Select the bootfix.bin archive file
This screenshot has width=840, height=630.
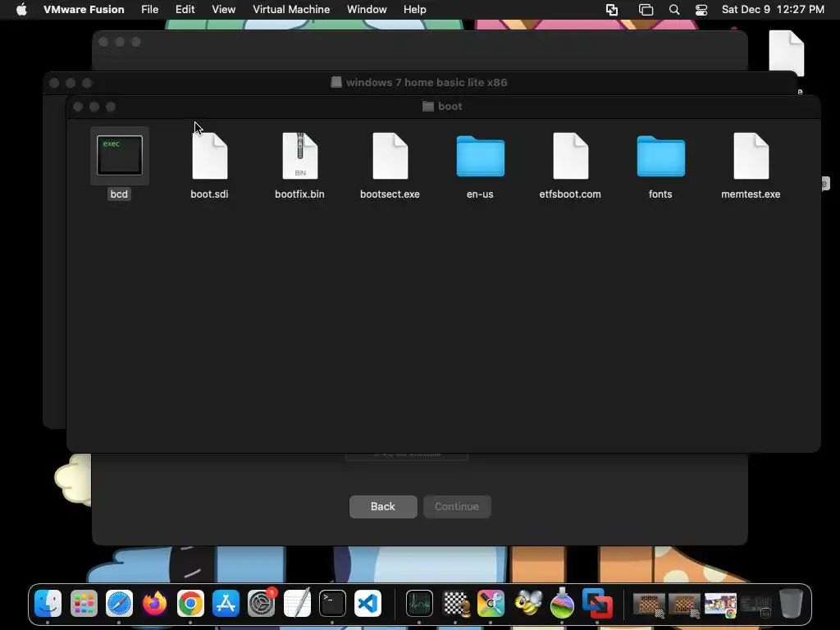[x=300, y=156]
